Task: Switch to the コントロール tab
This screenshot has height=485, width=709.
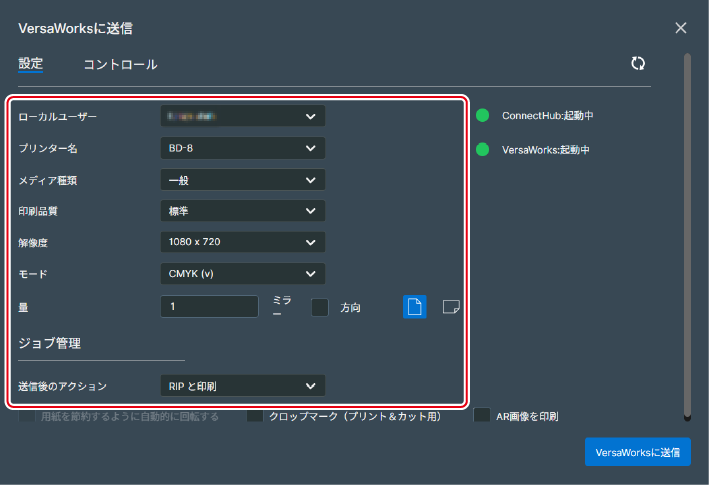Action: [x=120, y=65]
